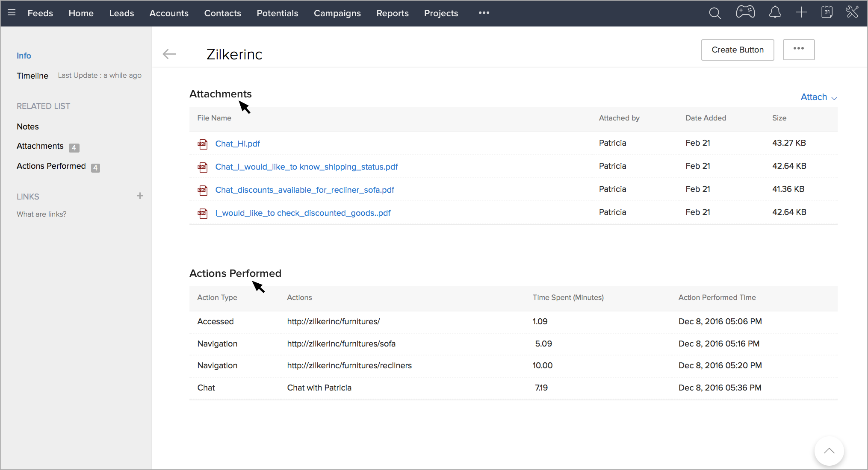Click PDF icon next to Chat_Hi.pdf
Image resolution: width=868 pixels, height=470 pixels.
tap(203, 144)
